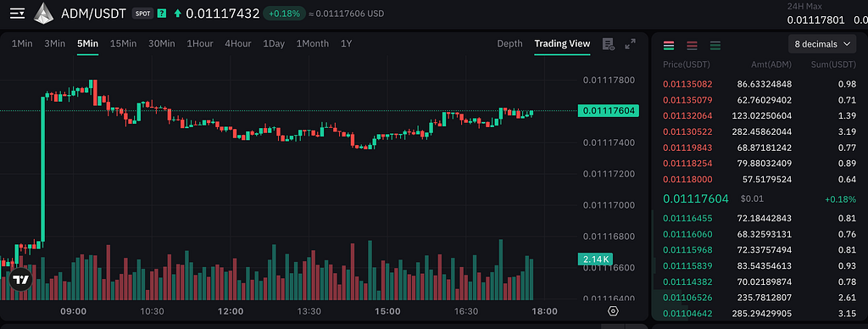Screen dimensions: 868x329
Task: Show only asks order book view
Action: 692,46
